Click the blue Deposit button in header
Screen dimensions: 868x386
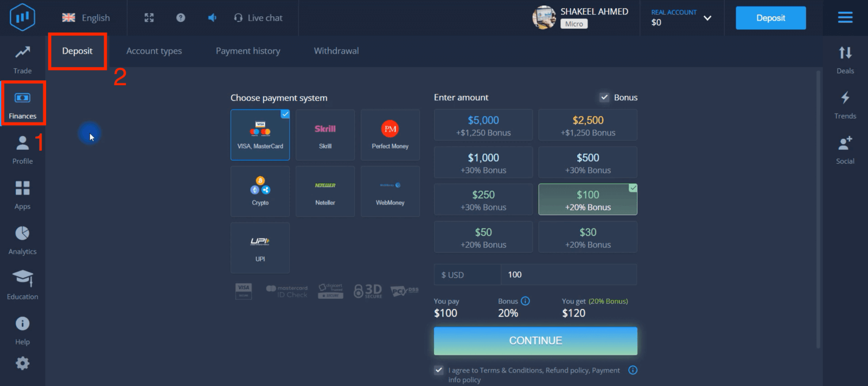[x=770, y=18]
